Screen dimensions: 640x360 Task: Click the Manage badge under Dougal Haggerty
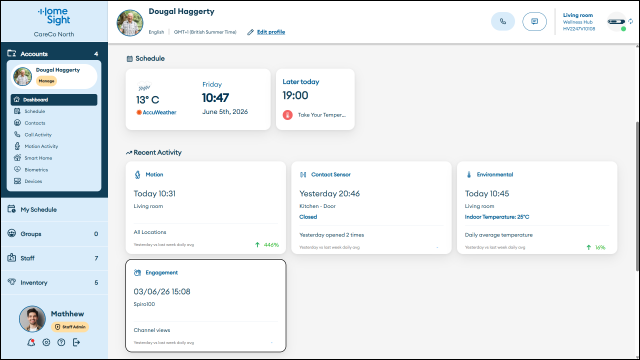[x=47, y=81]
